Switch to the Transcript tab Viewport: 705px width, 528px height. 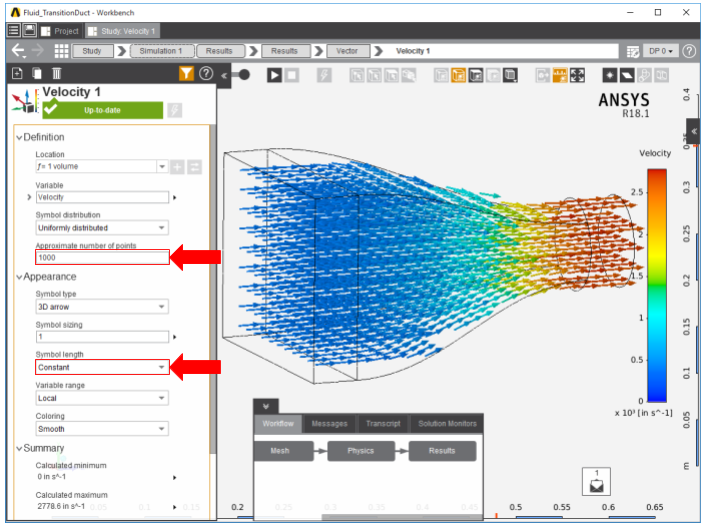tap(383, 424)
